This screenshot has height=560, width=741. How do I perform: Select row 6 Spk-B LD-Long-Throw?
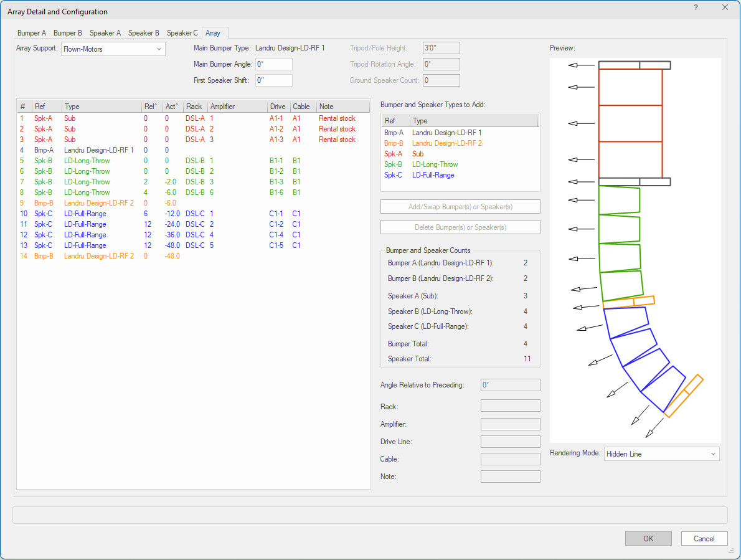click(193, 171)
